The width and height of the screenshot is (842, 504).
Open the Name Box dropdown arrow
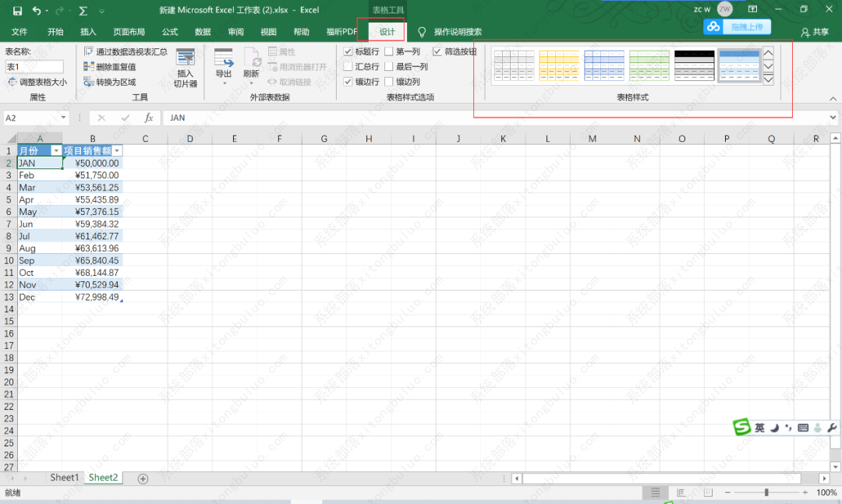(x=62, y=118)
